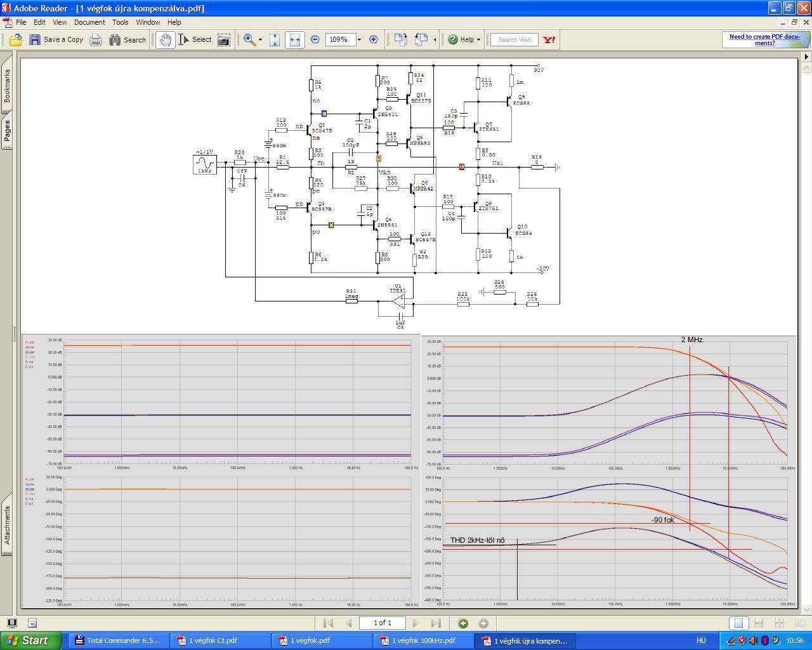Go to the last page arrow

[x=436, y=623]
